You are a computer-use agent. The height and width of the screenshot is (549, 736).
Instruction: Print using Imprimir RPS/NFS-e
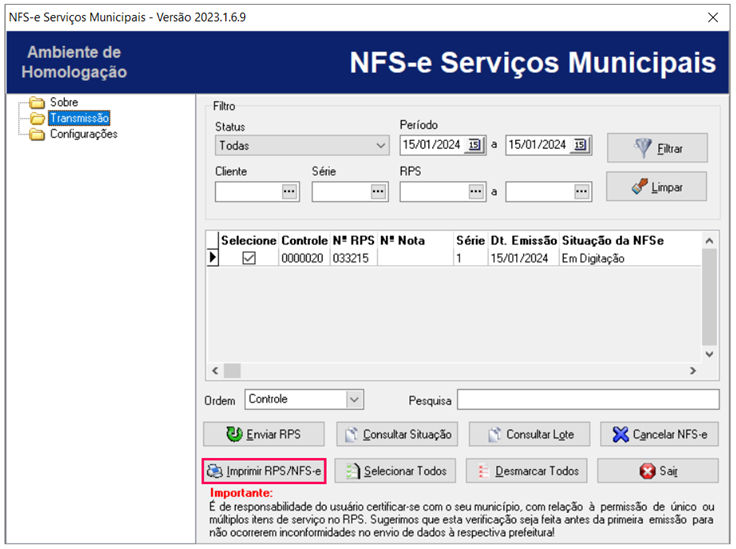point(263,470)
